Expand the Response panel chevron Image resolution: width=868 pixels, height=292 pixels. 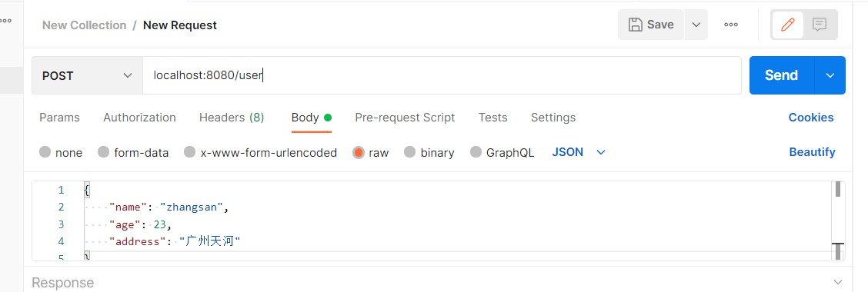coord(836,282)
